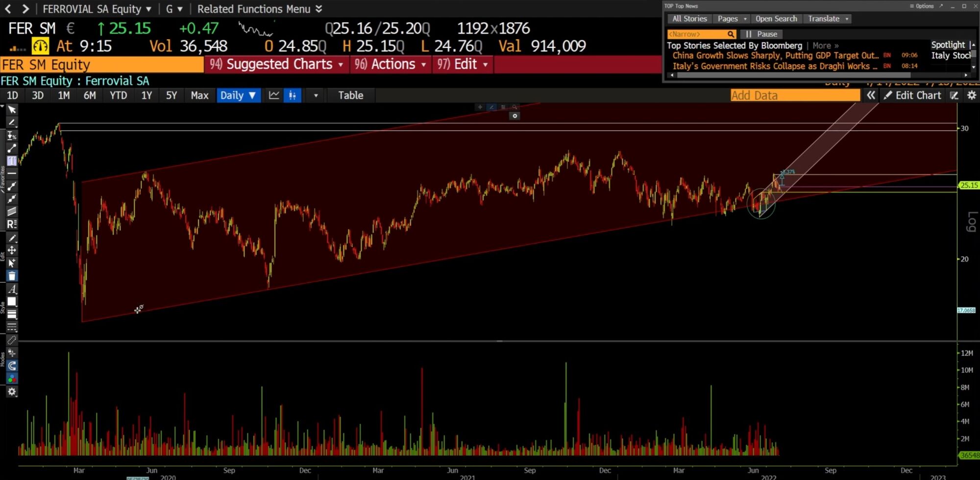Select the 5Y time range

(171, 95)
